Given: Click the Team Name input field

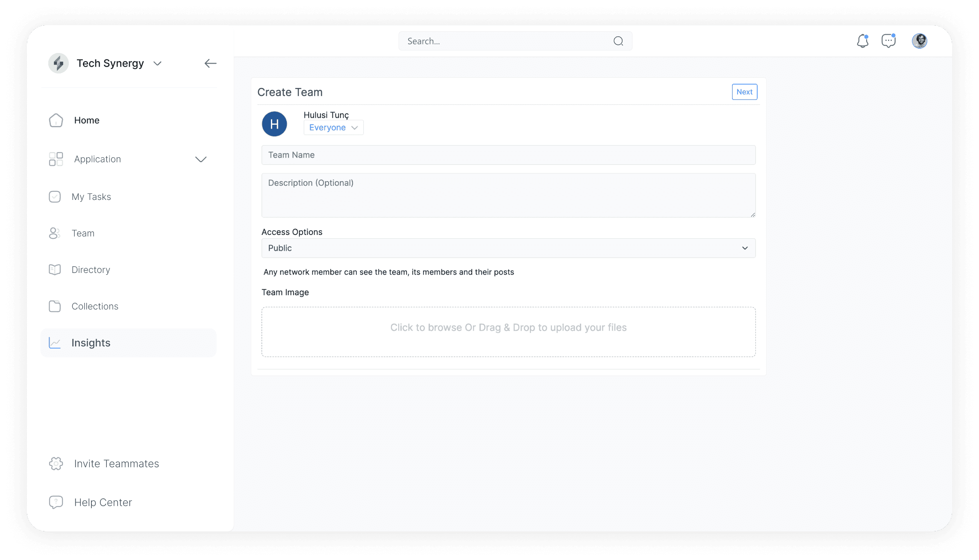Looking at the screenshot, I should coord(508,155).
